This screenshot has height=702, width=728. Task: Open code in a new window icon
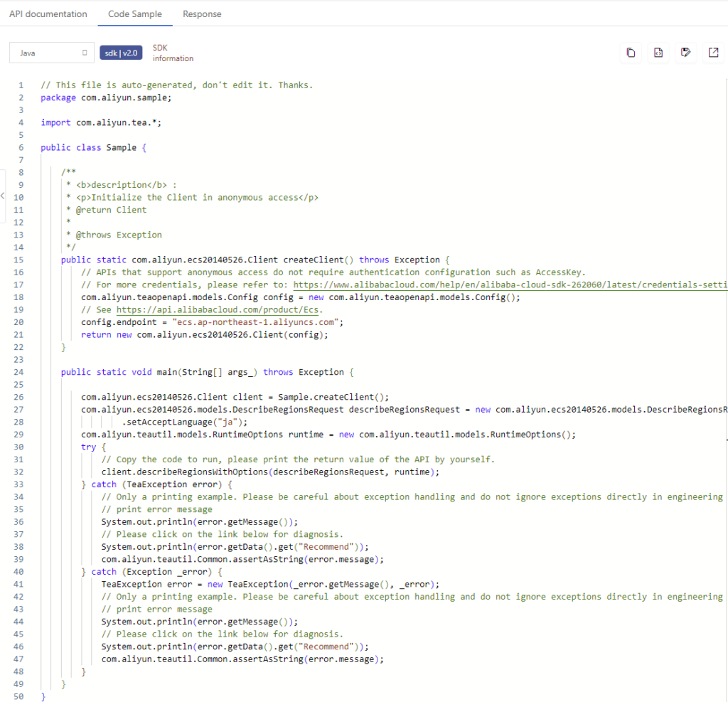click(714, 53)
